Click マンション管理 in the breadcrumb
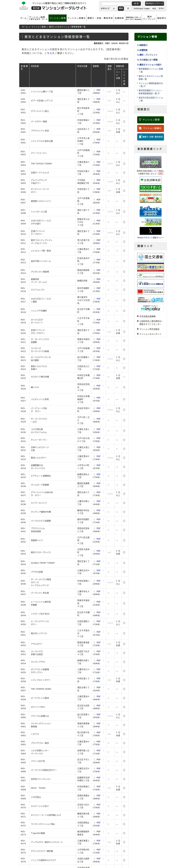The width and height of the screenshot is (186, 868). [x=39, y=27]
